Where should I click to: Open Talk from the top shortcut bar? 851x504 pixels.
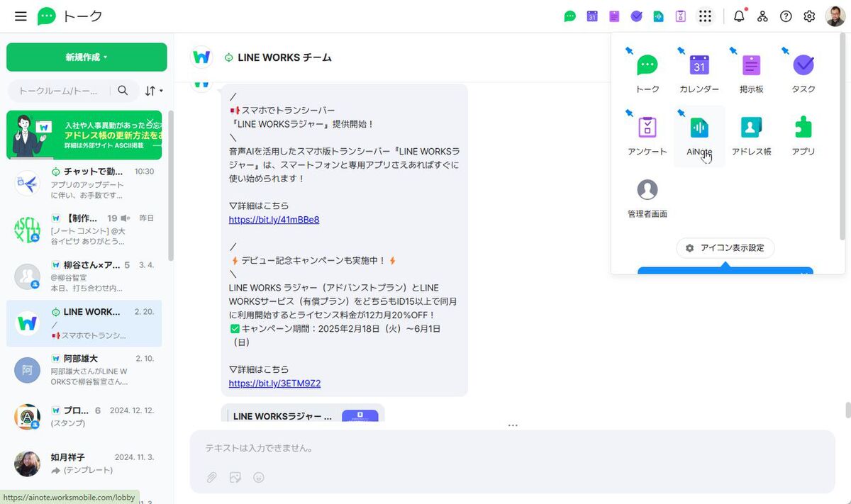(570, 16)
